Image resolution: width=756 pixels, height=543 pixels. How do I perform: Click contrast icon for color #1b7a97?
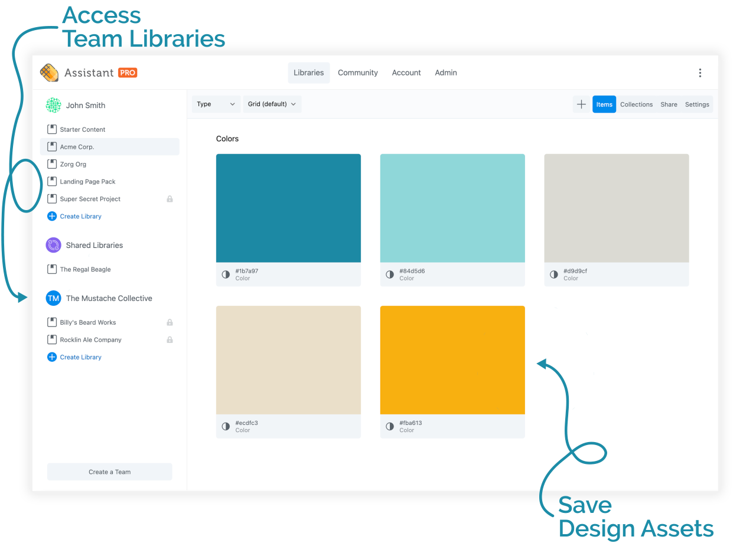coord(226,274)
